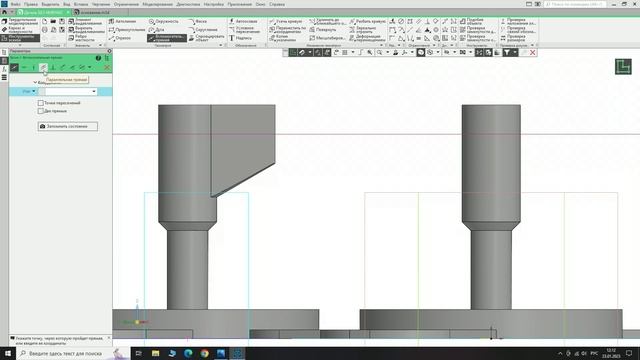The image size is (640, 360).
Task: Click the 'Подобие объекта' tool
Action: [472, 21]
